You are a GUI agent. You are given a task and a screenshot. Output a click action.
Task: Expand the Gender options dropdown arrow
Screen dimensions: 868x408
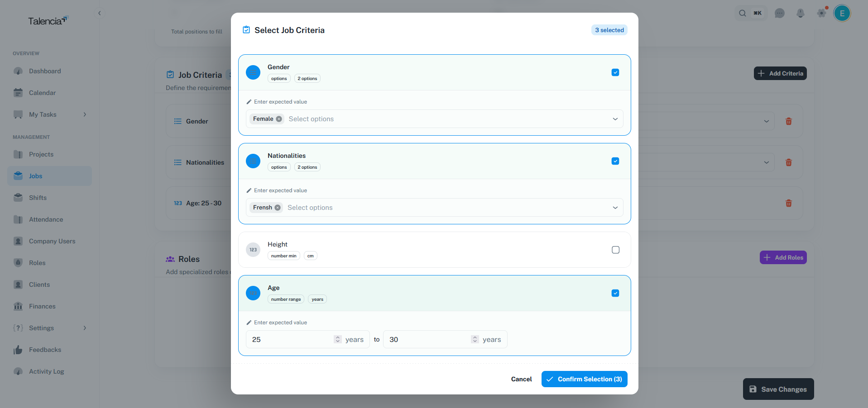tap(615, 119)
